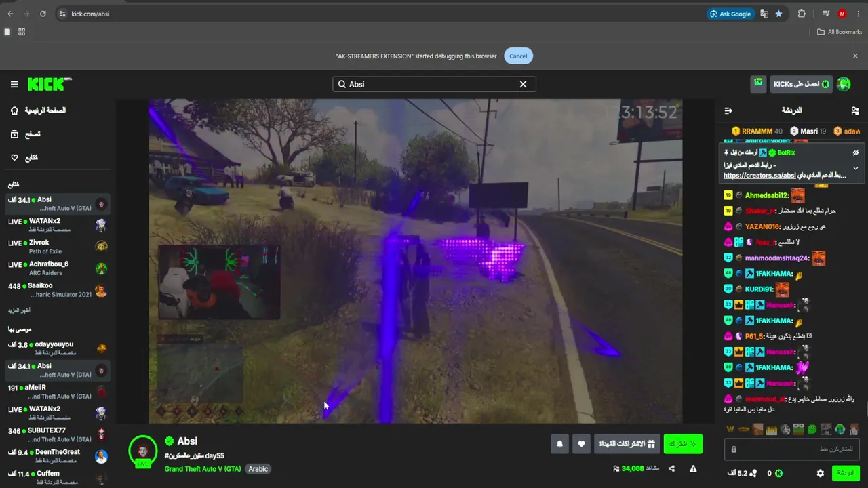
Task: Open the aMeiiR recommended channel
Action: 58,392
